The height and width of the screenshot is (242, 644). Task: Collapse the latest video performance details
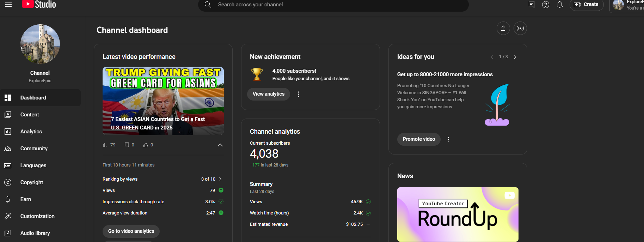[220, 145]
